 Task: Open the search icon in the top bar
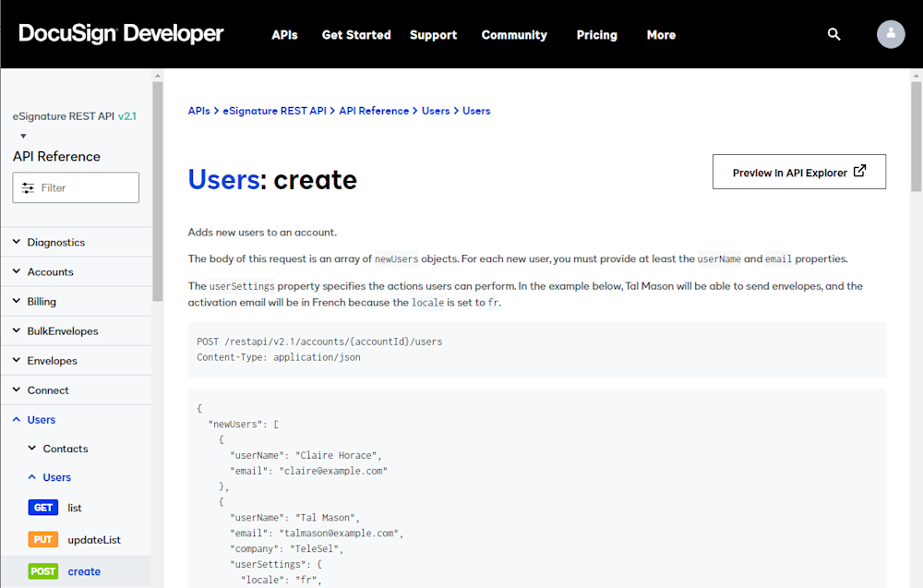click(x=833, y=34)
